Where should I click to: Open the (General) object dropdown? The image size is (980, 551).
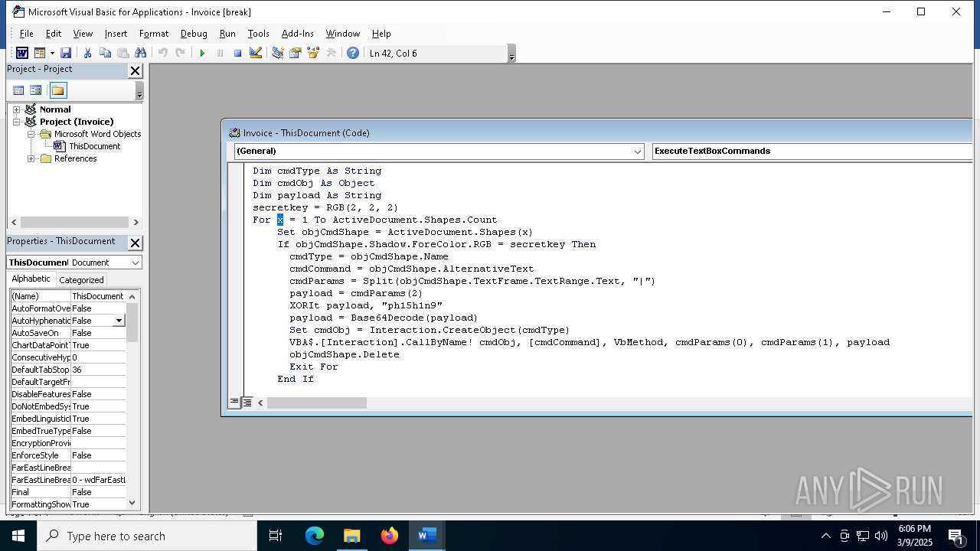[x=637, y=152]
